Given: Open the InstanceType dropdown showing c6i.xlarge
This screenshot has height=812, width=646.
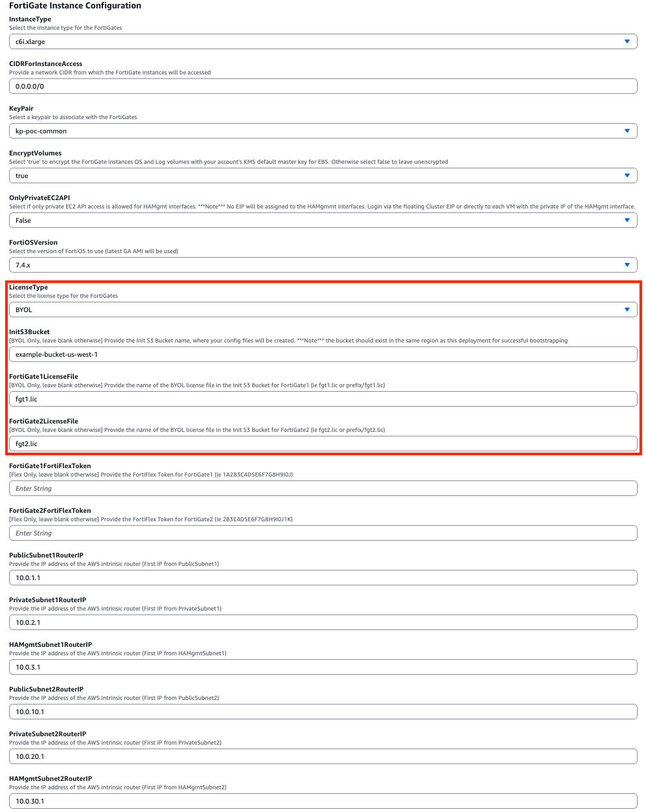Looking at the screenshot, I should (x=323, y=41).
